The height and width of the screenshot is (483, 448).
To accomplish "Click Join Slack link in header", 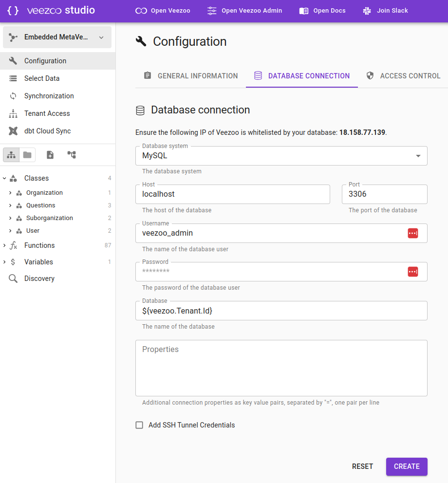I will tap(385, 11).
